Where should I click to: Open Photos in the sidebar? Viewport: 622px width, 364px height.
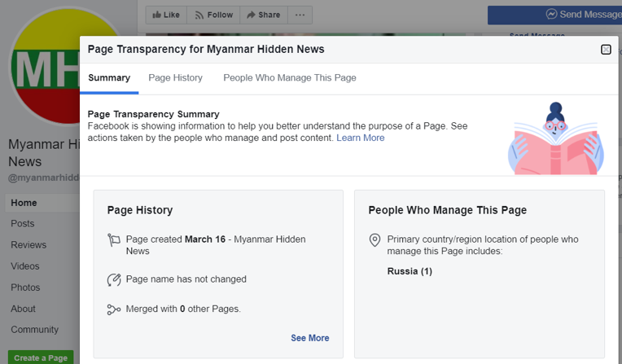pyautogui.click(x=25, y=287)
